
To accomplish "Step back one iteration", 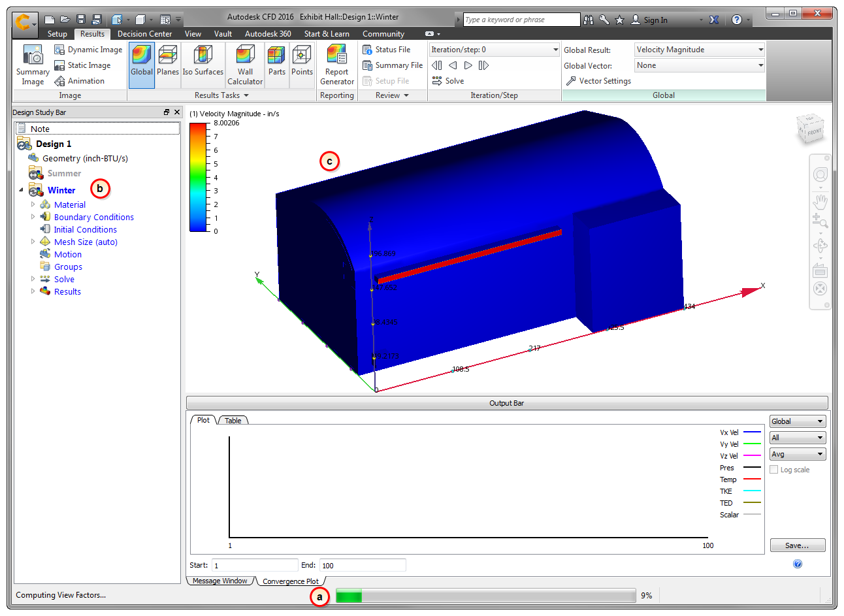I will 453,65.
